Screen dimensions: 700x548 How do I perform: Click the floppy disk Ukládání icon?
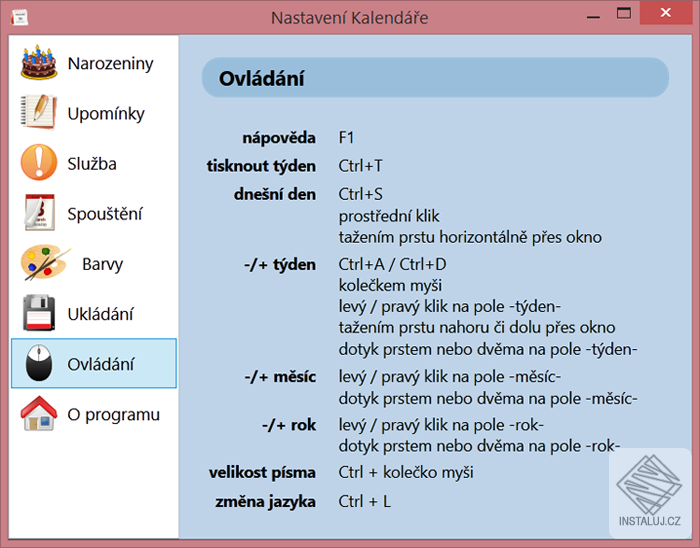coord(39,313)
